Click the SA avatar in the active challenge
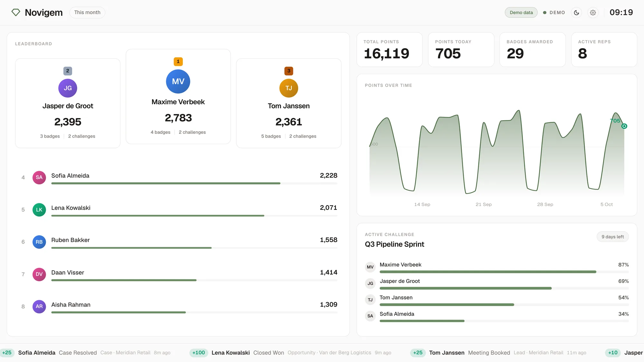 tap(370, 316)
